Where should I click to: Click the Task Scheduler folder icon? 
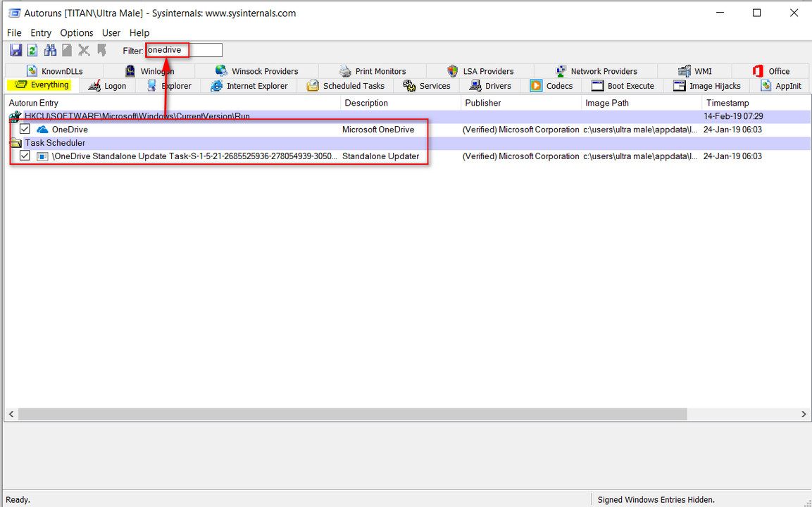click(x=16, y=143)
